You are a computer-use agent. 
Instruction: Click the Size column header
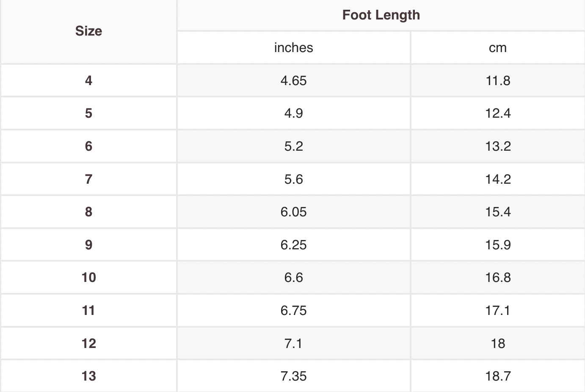pos(88,31)
